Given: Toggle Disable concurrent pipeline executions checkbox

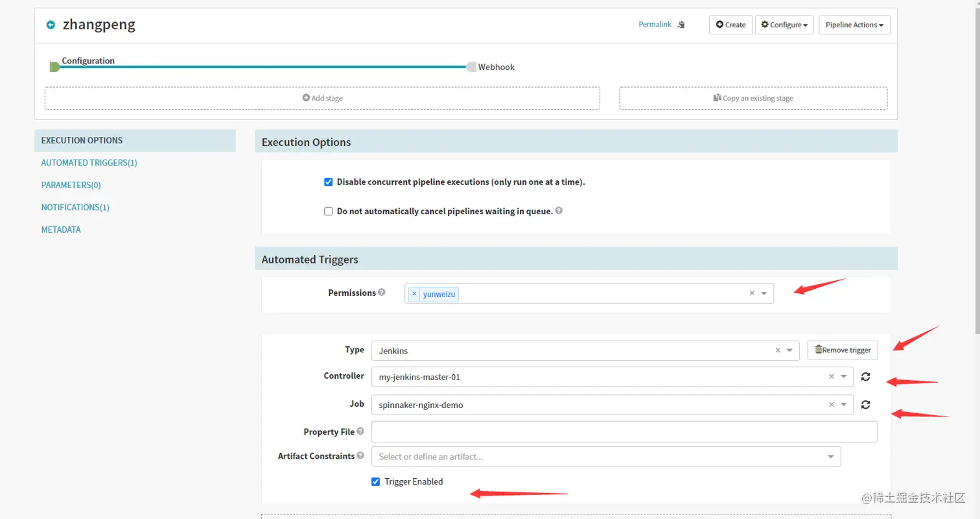Looking at the screenshot, I should coord(329,182).
